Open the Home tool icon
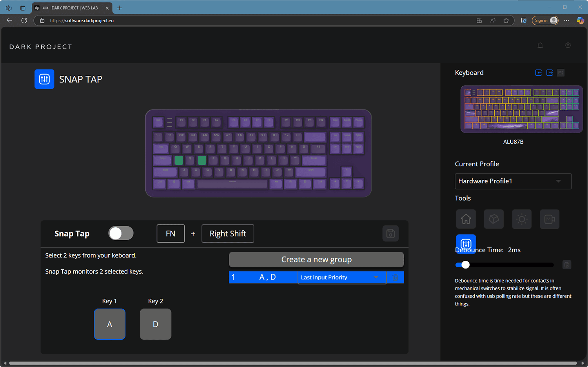The width and height of the screenshot is (588, 367). pyautogui.click(x=466, y=219)
